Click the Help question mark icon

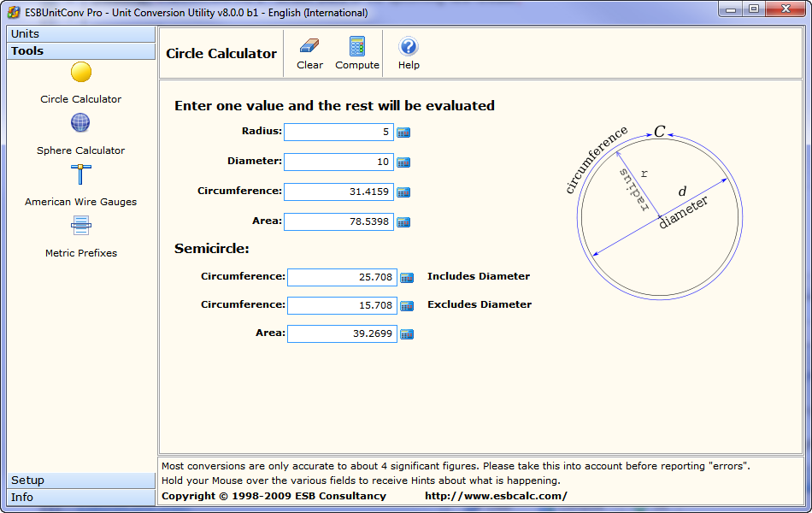pyautogui.click(x=408, y=47)
